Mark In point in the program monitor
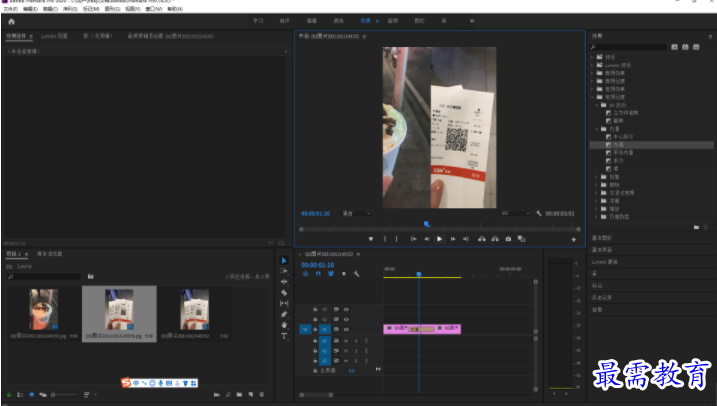 tap(385, 239)
